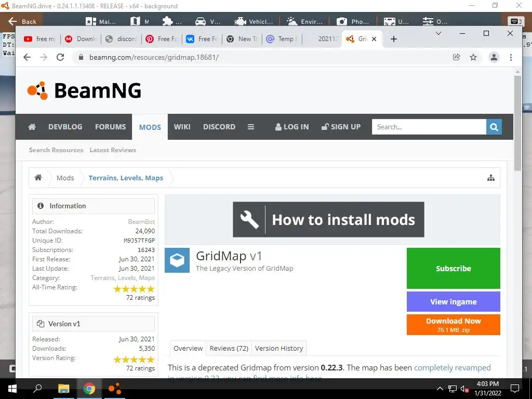Open Search Resources link

(x=56, y=150)
